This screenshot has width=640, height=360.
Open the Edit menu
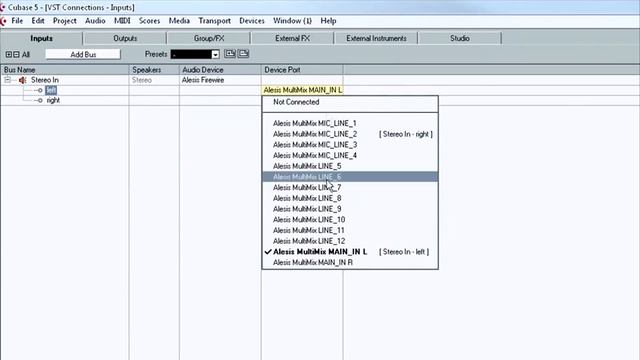38,21
